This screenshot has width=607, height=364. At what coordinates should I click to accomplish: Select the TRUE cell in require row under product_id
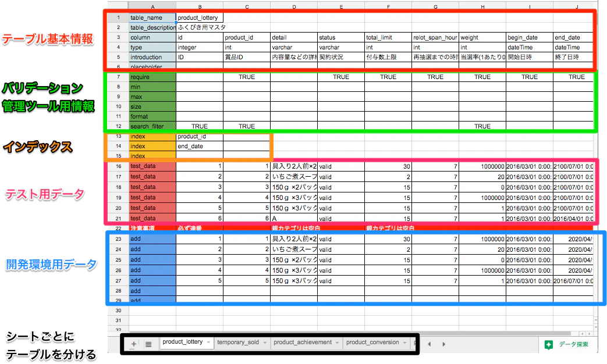[x=247, y=77]
